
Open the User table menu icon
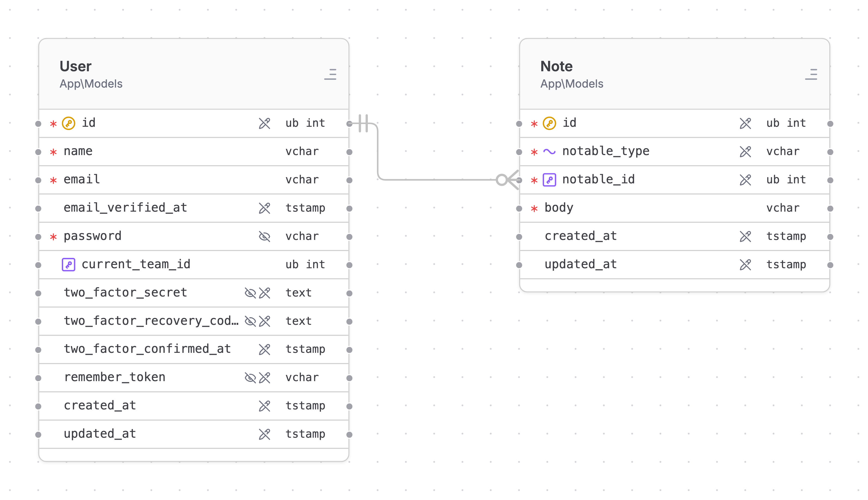pos(330,74)
